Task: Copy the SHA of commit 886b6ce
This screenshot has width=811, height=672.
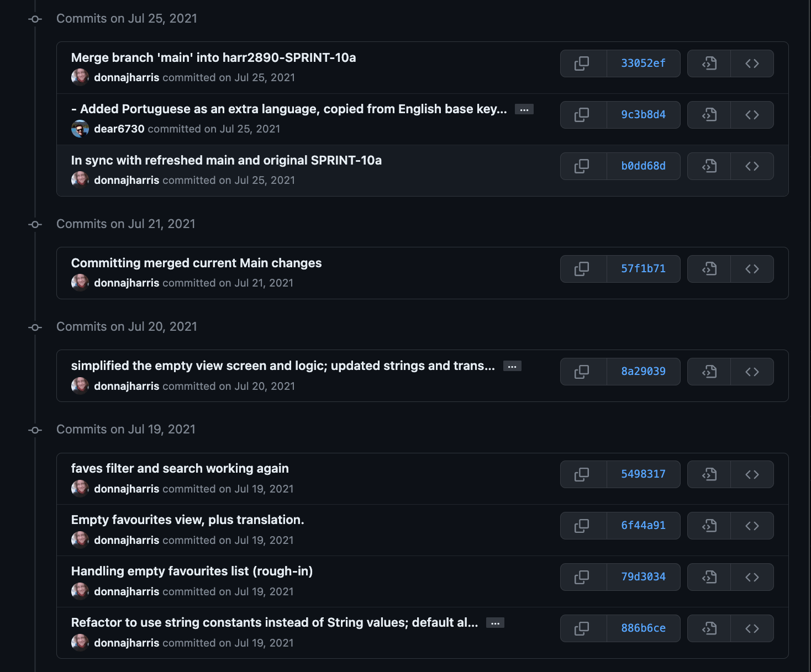Action: click(x=583, y=628)
